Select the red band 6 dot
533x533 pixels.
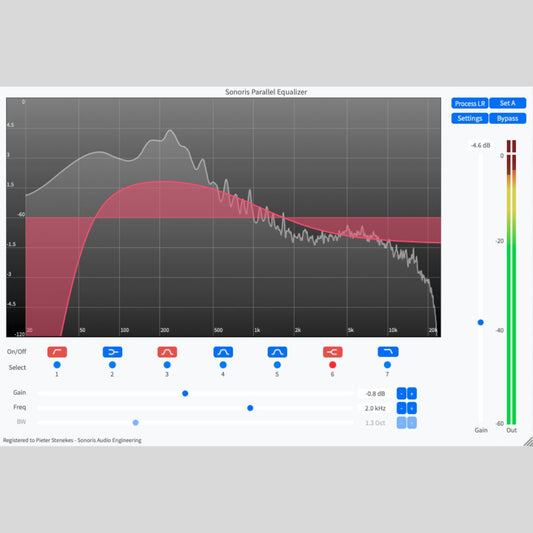(x=333, y=365)
